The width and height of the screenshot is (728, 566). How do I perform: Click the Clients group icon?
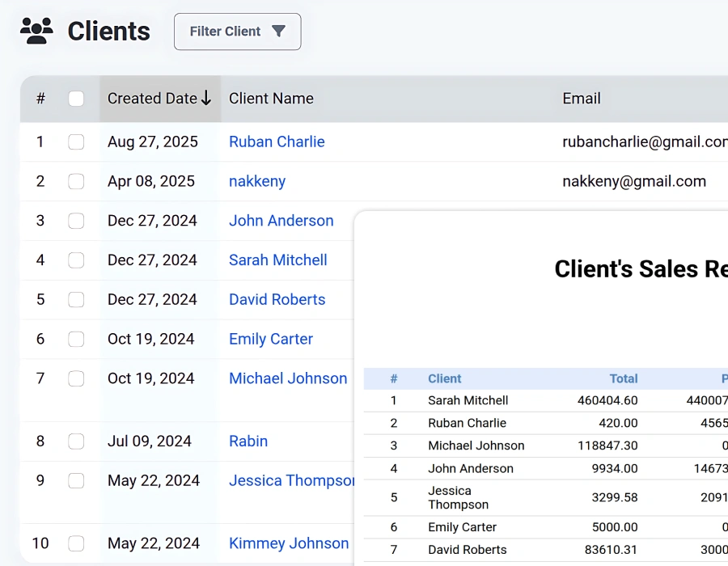point(36,31)
